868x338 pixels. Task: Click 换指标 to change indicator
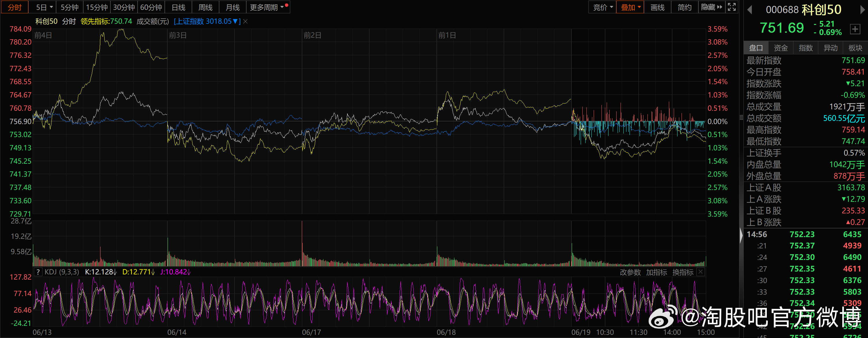pyautogui.click(x=683, y=272)
